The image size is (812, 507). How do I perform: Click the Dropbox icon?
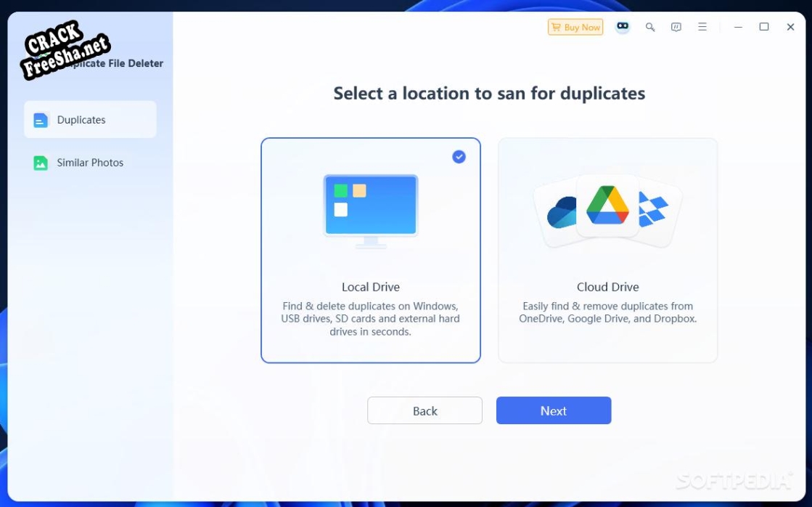point(653,208)
